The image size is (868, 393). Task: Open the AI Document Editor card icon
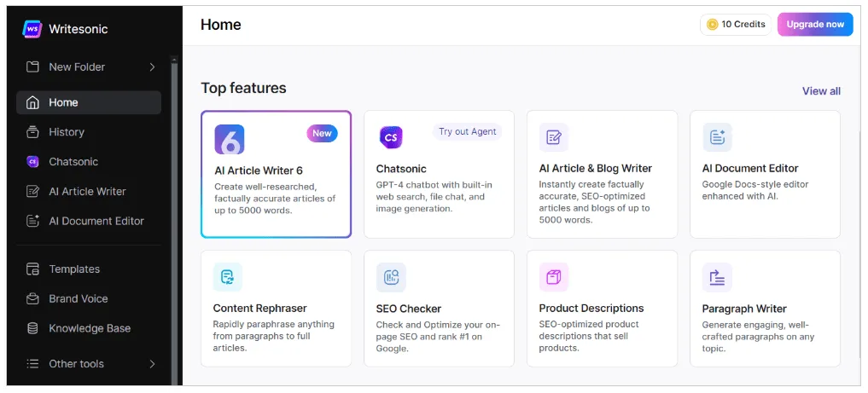[x=717, y=137]
